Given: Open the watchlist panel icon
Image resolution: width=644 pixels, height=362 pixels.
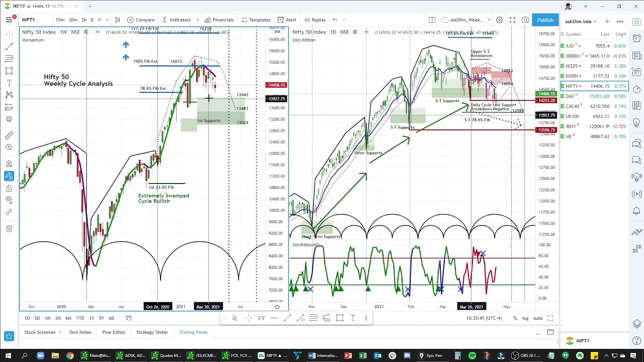Looking at the screenshot, I should pyautogui.click(x=637, y=22).
